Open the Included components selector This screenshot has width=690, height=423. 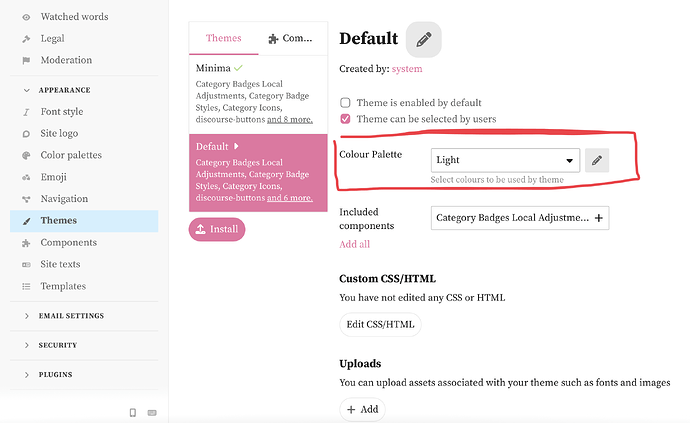click(520, 218)
